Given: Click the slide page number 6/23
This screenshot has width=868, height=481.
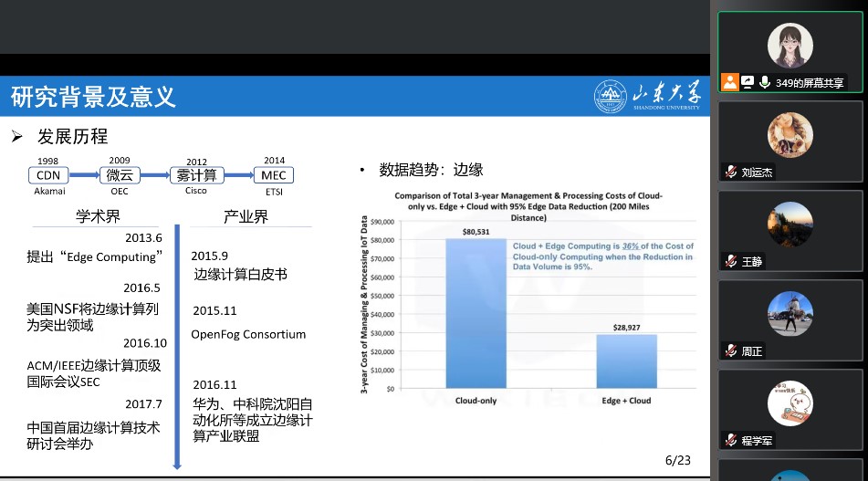Looking at the screenshot, I should point(678,461).
